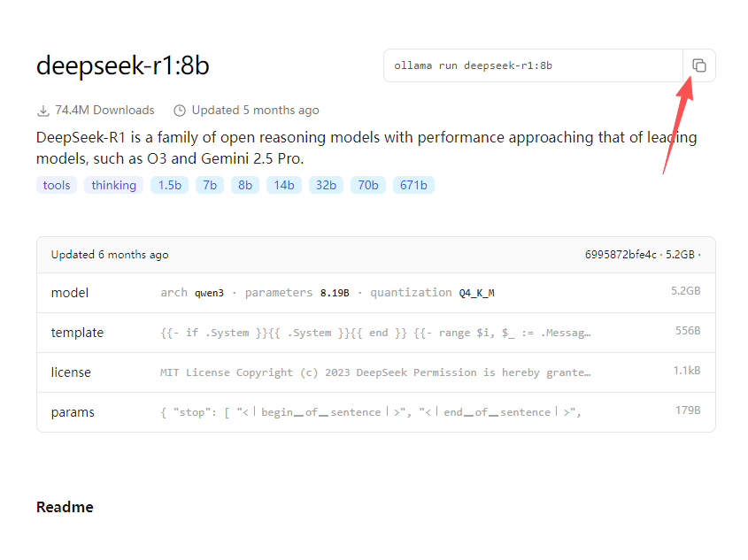The height and width of the screenshot is (560, 748).
Task: Select the 7b model size tag
Action: pos(210,185)
